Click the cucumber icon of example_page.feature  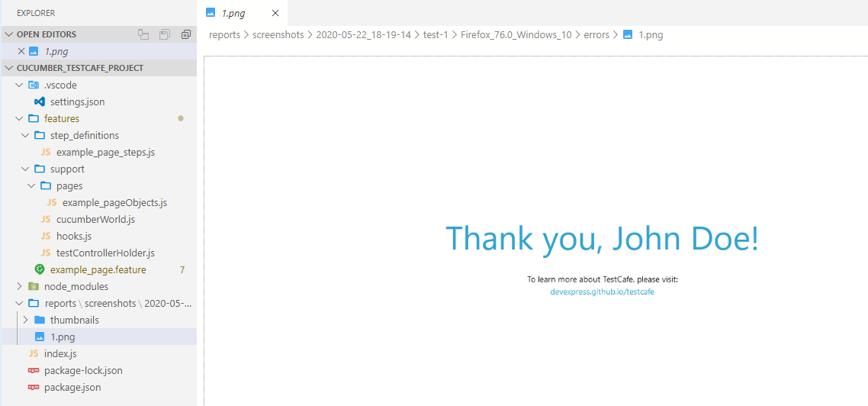click(x=40, y=269)
